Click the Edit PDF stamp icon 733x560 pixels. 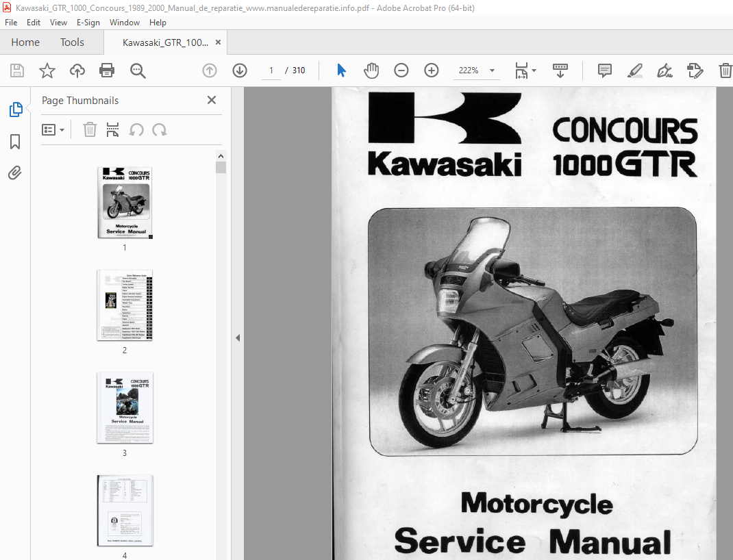coord(695,71)
